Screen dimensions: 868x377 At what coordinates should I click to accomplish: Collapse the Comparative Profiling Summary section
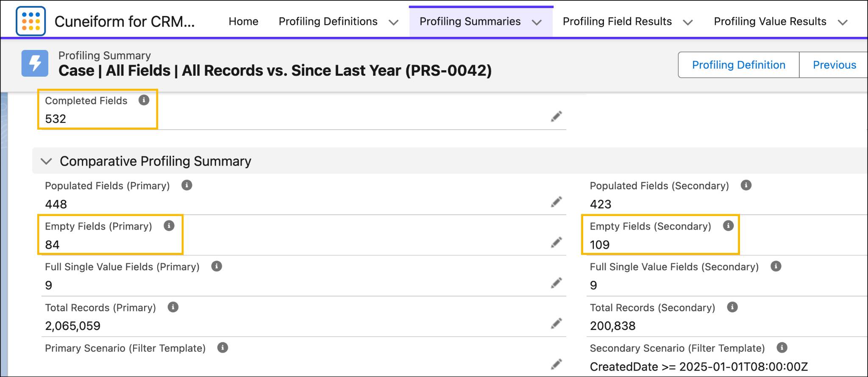(x=46, y=161)
